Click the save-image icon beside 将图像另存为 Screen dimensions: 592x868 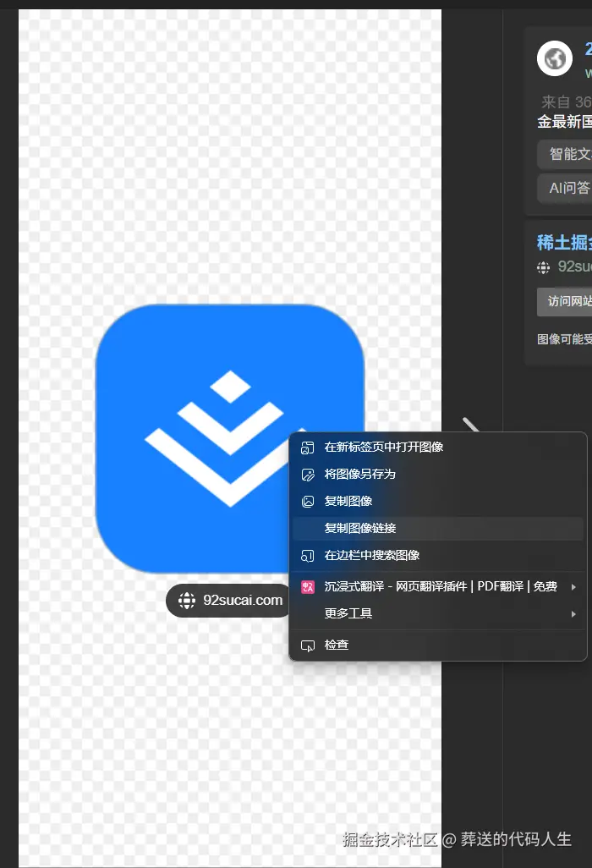(x=308, y=475)
